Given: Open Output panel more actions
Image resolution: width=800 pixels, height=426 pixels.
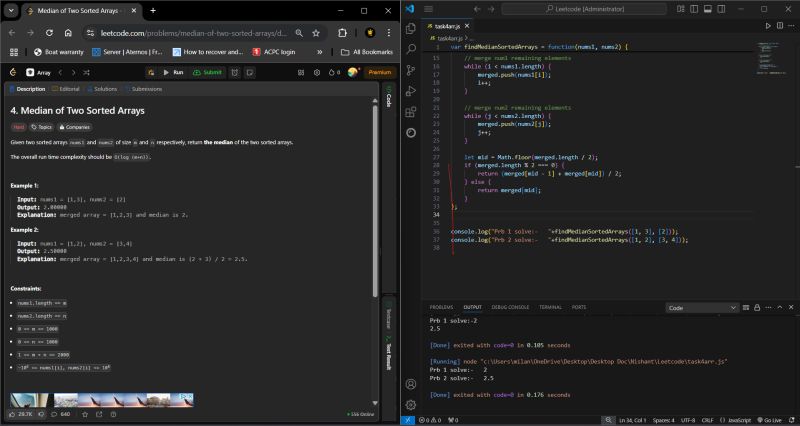Looking at the screenshot, I should click(x=768, y=308).
